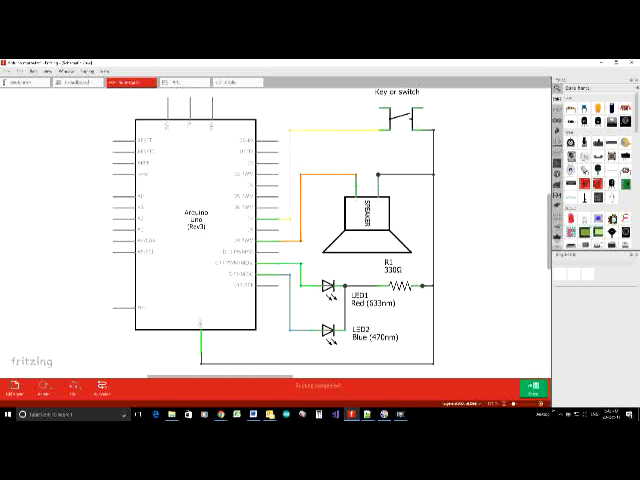
Task: Open the MINE parts bin icon
Action: coord(557,110)
